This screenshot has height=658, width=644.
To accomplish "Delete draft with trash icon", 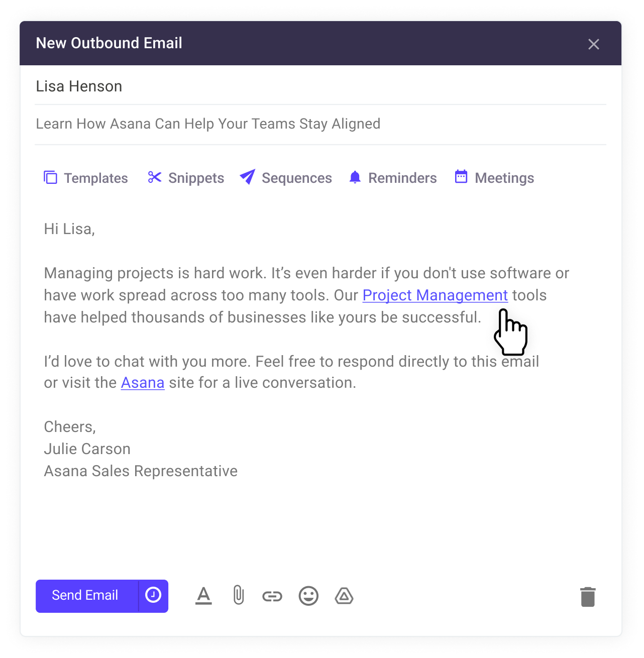I will [588, 597].
